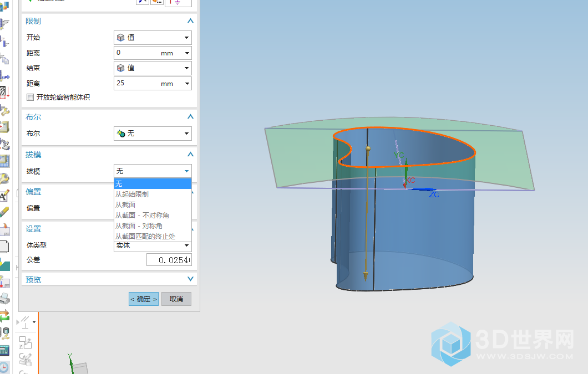Click the 取消 button
Image resolution: width=588 pixels, height=374 pixels.
pyautogui.click(x=176, y=299)
